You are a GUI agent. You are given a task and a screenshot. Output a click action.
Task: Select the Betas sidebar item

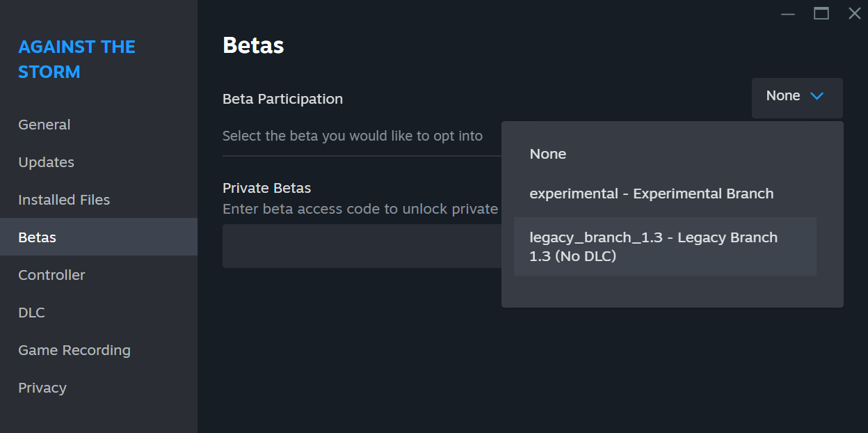pos(38,237)
